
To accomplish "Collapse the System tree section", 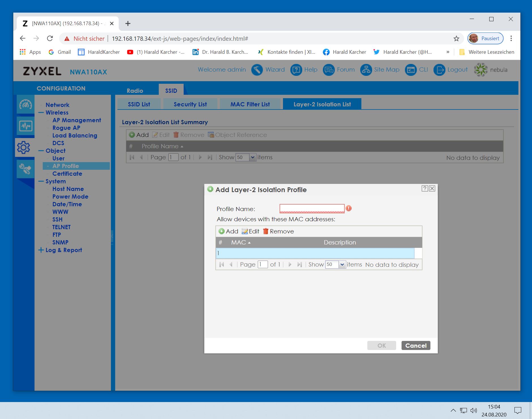I will tap(41, 181).
